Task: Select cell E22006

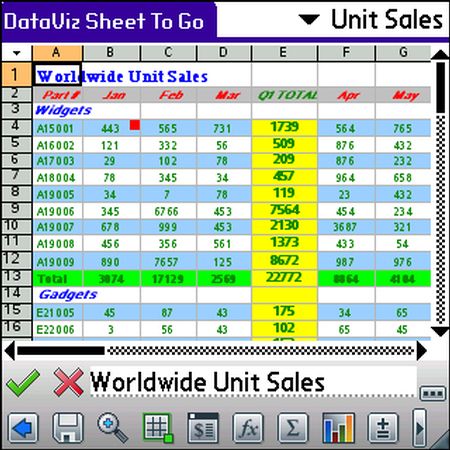Action: pos(57,330)
